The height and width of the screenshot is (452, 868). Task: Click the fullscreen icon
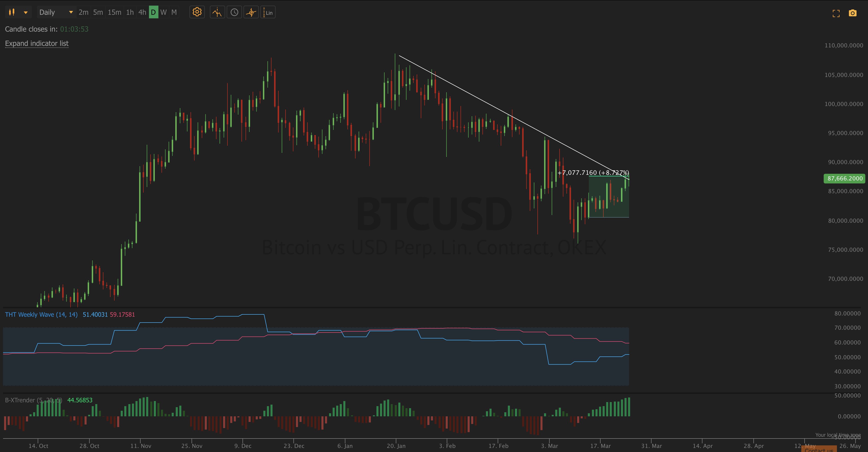[x=836, y=13]
